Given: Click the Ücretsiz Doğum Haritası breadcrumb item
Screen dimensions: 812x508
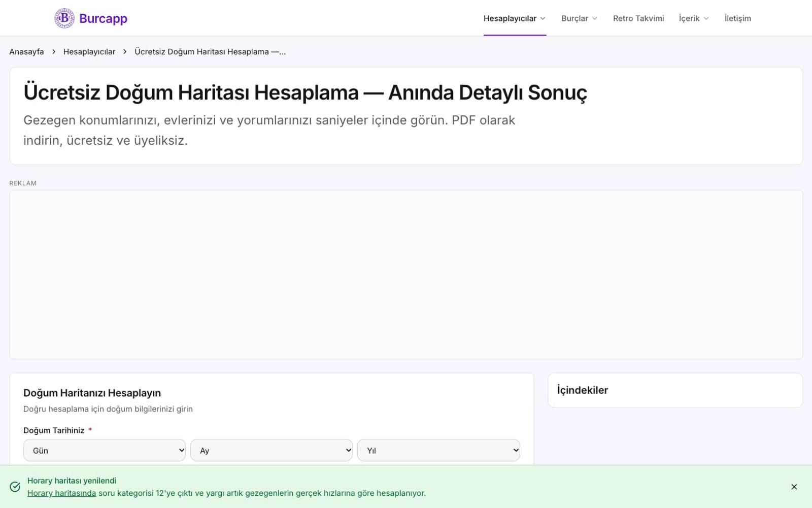Looking at the screenshot, I should 210,52.
